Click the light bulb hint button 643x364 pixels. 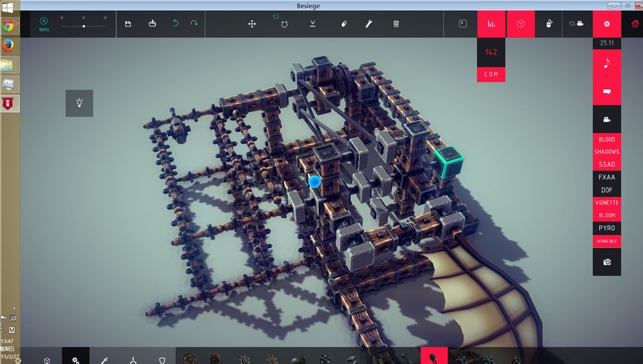pyautogui.click(x=79, y=103)
